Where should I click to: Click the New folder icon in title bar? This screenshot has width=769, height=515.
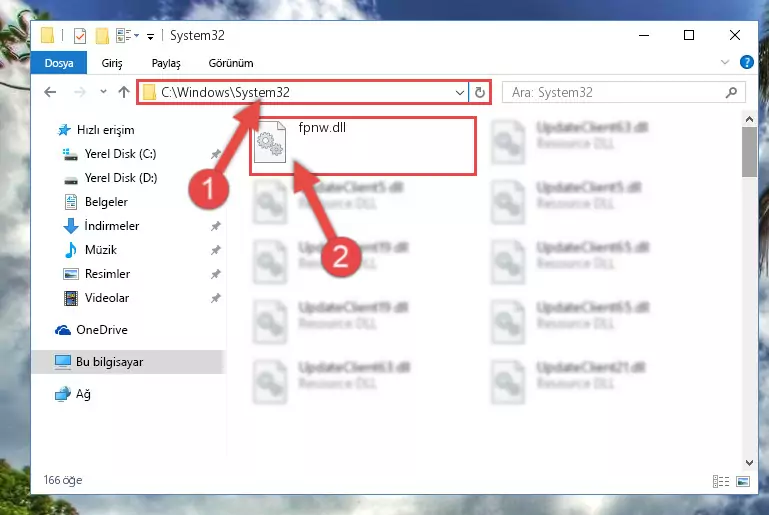102,36
